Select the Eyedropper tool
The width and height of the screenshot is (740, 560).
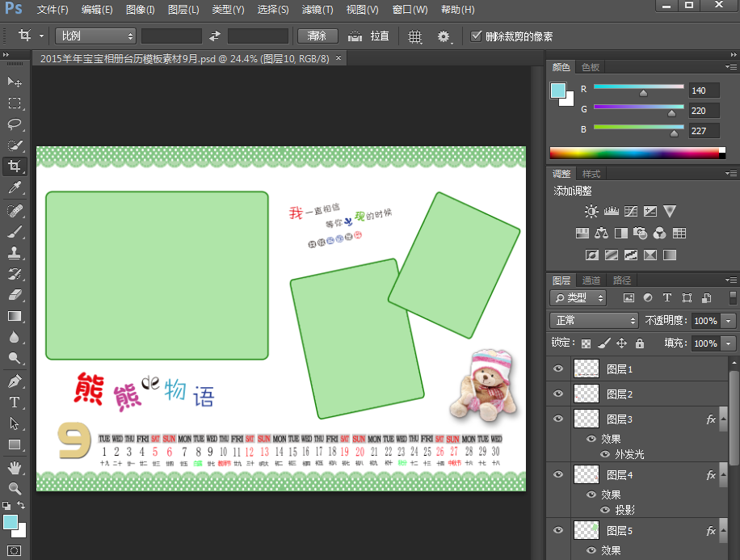point(15,188)
